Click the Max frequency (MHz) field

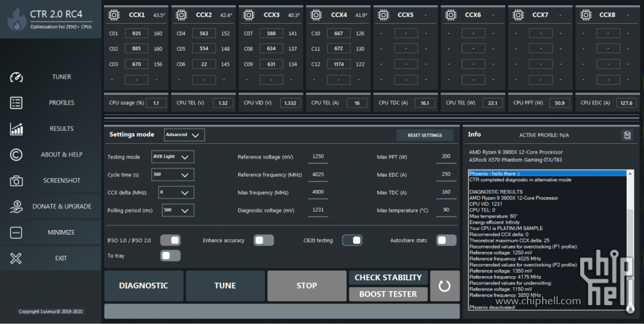pyautogui.click(x=318, y=193)
